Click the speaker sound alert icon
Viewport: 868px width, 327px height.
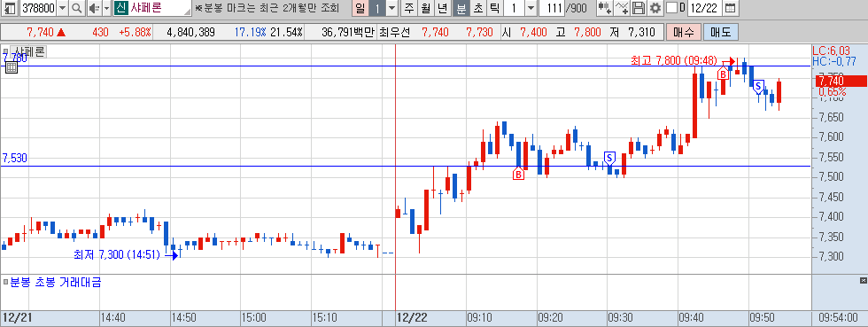pos(93,8)
